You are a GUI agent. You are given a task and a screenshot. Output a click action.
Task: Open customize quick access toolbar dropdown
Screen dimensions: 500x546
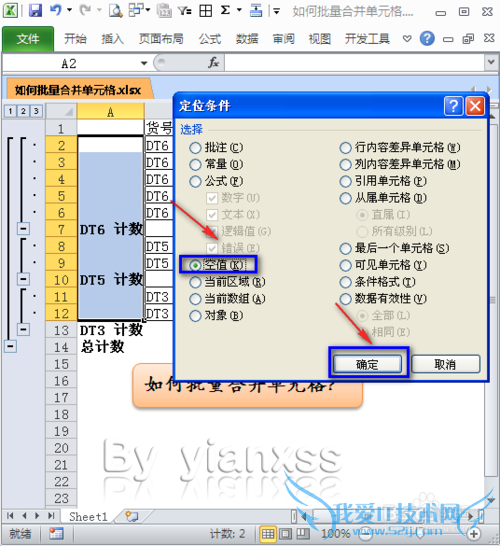pyautogui.click(x=276, y=11)
